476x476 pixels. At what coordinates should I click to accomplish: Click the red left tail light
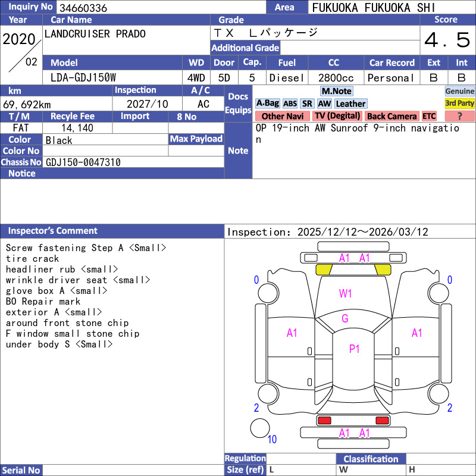[x=324, y=421]
